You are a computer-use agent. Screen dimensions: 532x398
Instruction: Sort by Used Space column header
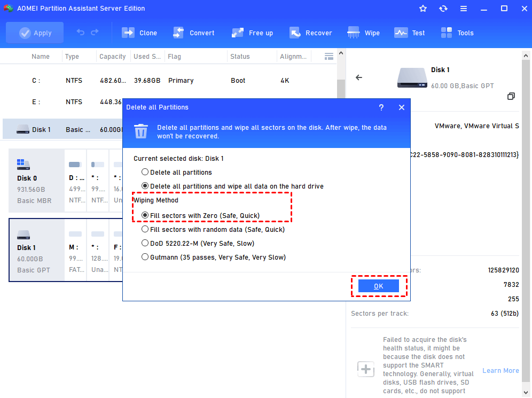point(147,57)
